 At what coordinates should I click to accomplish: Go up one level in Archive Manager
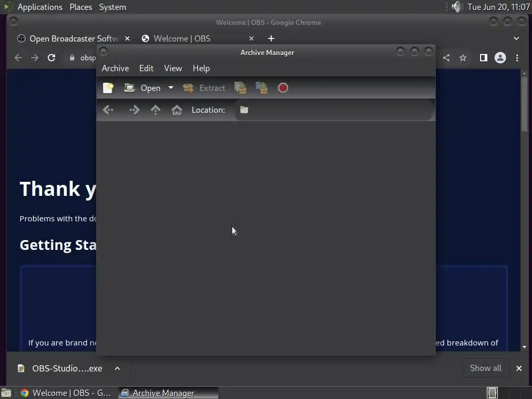click(x=155, y=110)
